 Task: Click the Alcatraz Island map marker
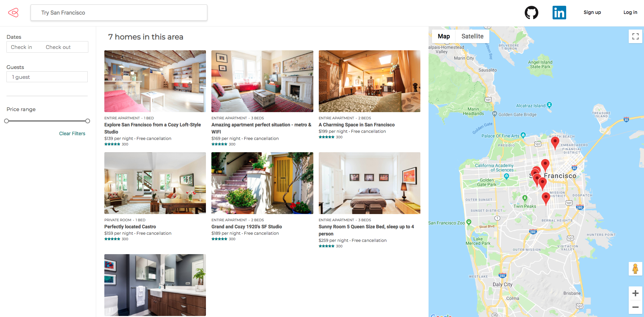point(549,105)
